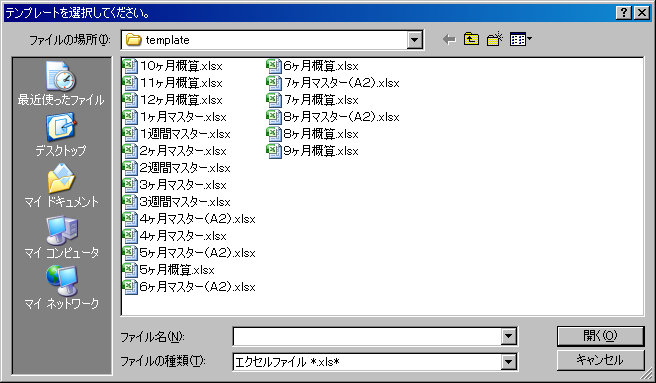The height and width of the screenshot is (383, 656).
Task: Select file 10ヶ月概算.xlsx
Action: click(172, 66)
